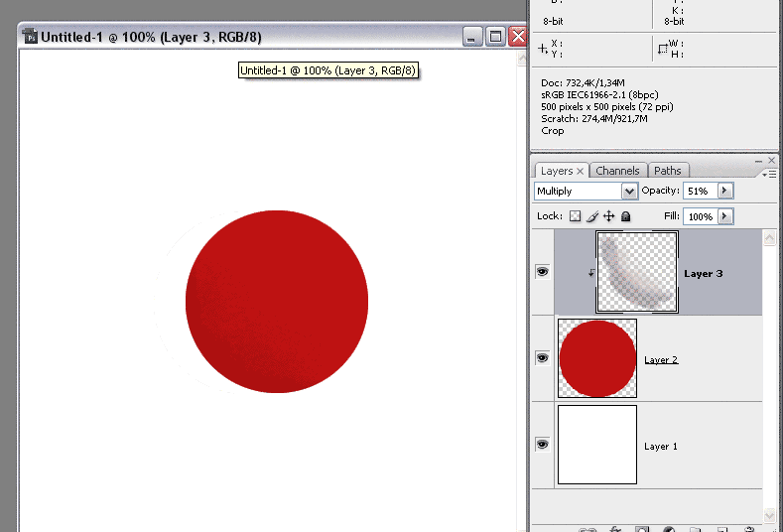Click the Layer 2 name
The width and height of the screenshot is (783, 532).
(x=661, y=359)
